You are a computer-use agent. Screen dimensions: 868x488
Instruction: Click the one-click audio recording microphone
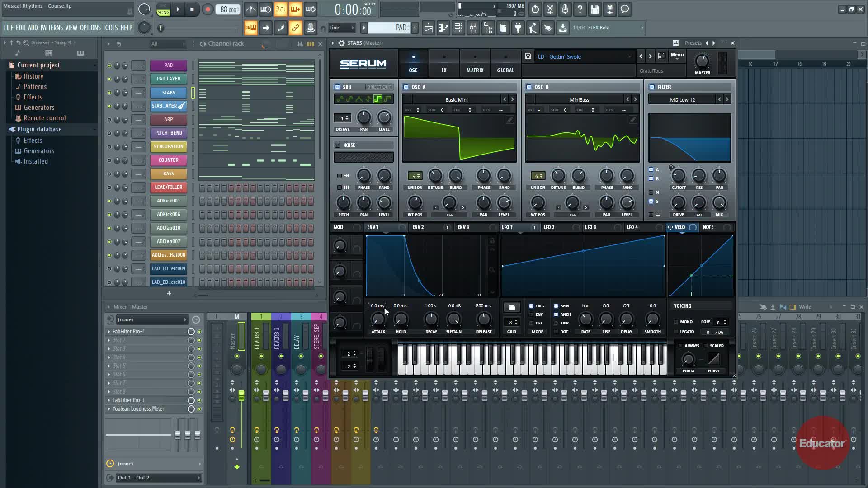(565, 9)
